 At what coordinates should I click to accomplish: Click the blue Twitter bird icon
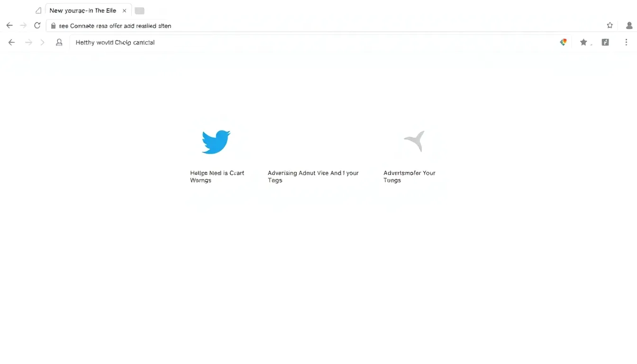(216, 142)
